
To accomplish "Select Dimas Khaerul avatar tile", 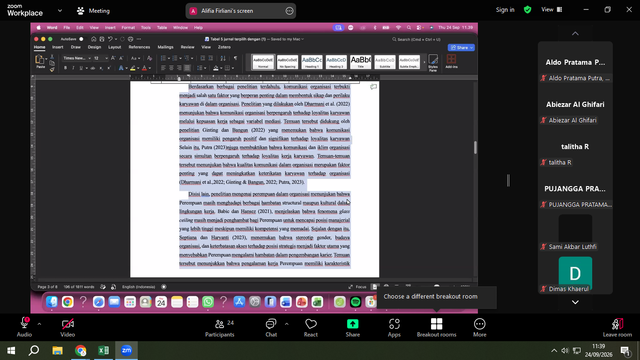I will coord(575,273).
